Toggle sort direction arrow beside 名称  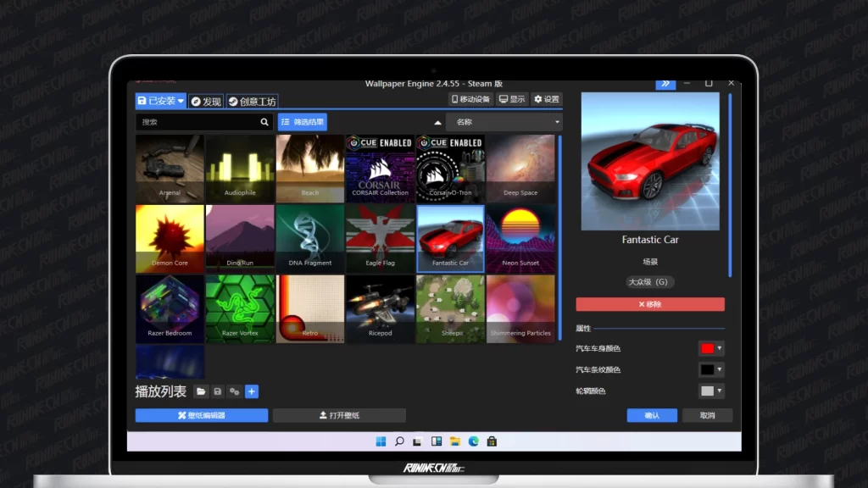coord(438,123)
